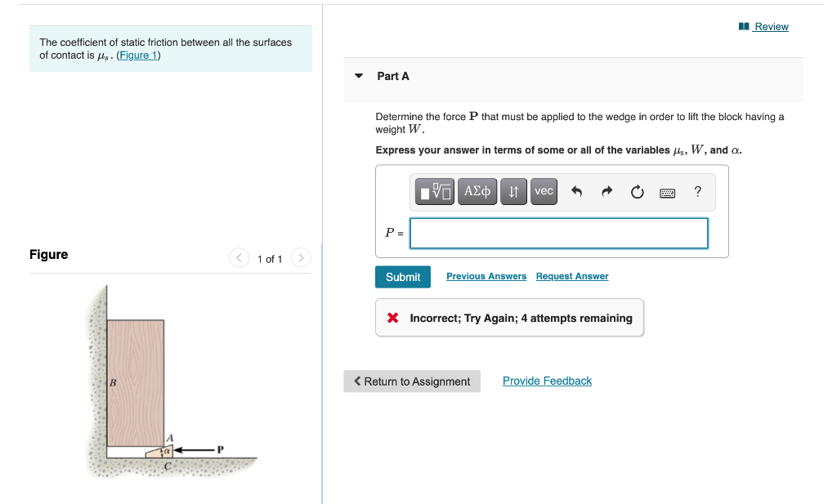
Task: View Previous Answers
Action: [486, 276]
